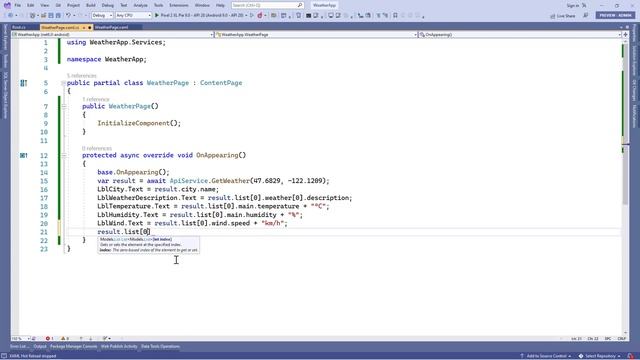Open the Error List panel tab

pyautogui.click(x=19, y=347)
